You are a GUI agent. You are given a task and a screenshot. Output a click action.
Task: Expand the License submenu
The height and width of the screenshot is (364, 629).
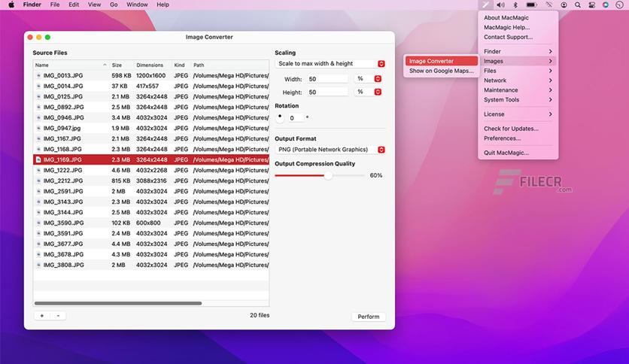click(x=518, y=114)
